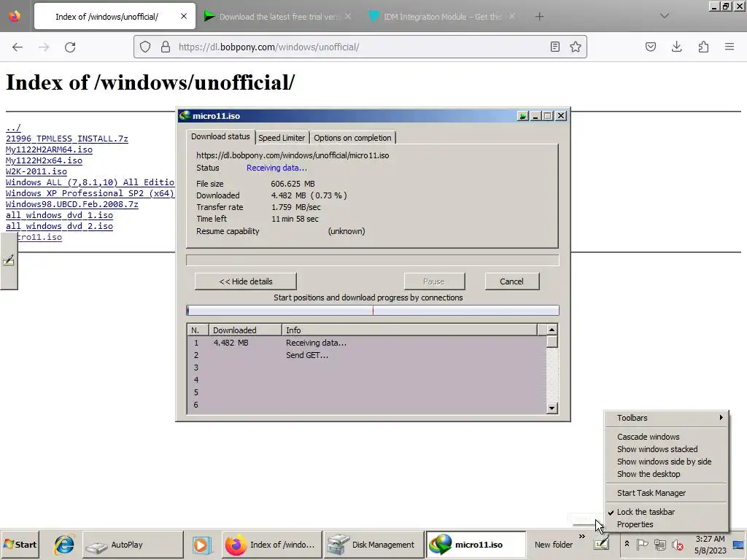747x560 pixels.
Task: Select Show windows side by side
Action: pos(664,462)
